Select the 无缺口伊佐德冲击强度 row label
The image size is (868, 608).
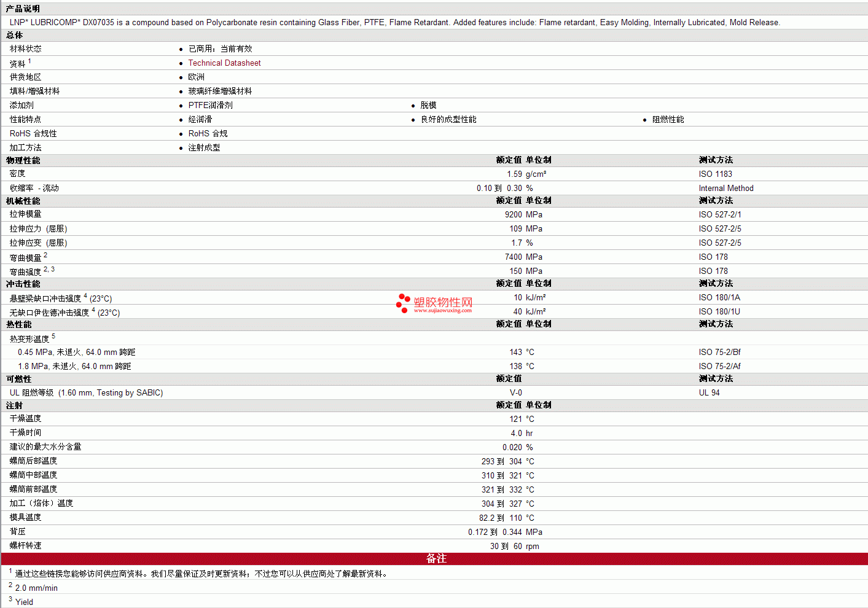coord(50,313)
